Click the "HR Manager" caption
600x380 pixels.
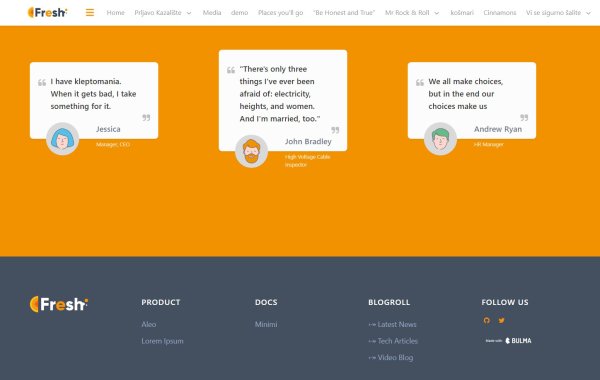pyautogui.click(x=489, y=144)
